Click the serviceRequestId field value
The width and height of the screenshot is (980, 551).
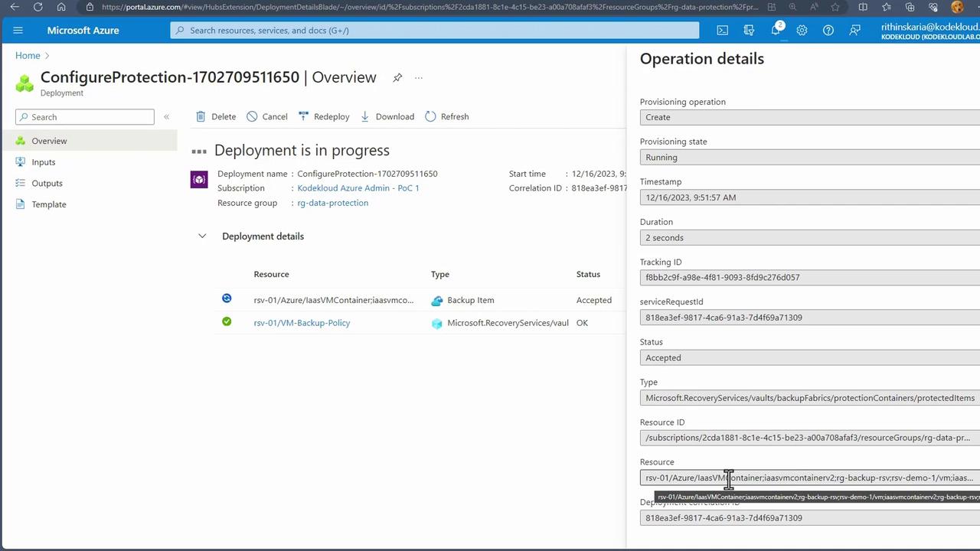pos(810,318)
